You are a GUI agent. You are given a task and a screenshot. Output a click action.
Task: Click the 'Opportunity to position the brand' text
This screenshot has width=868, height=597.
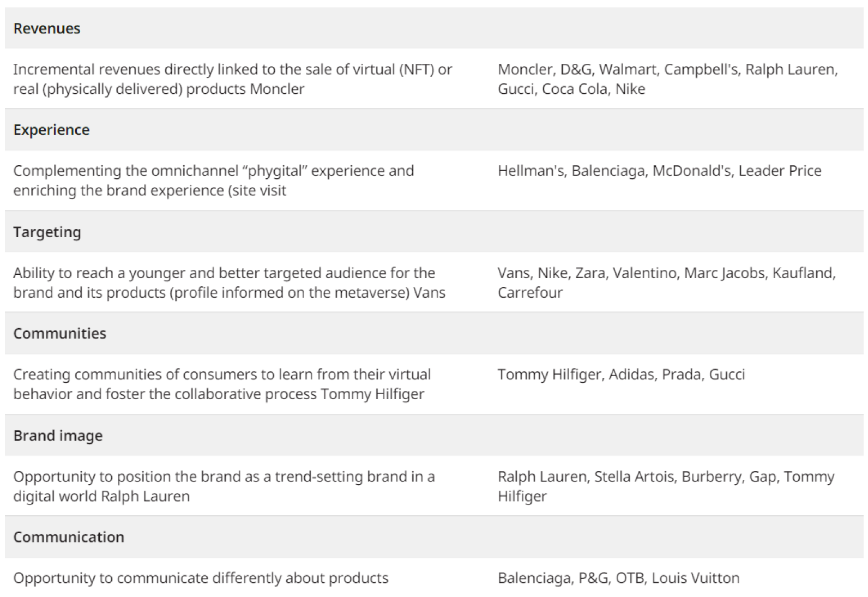tap(224, 486)
